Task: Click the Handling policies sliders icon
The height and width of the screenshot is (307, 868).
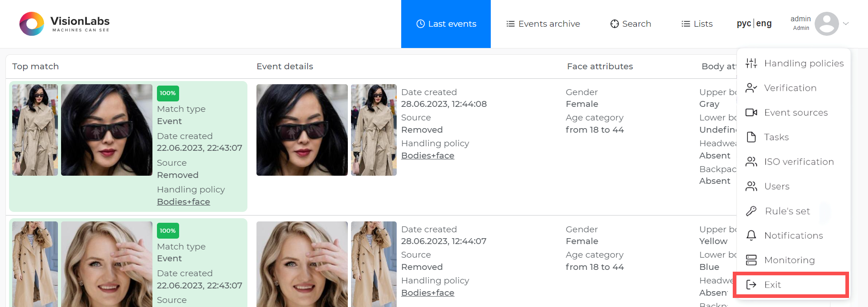Action: point(751,63)
